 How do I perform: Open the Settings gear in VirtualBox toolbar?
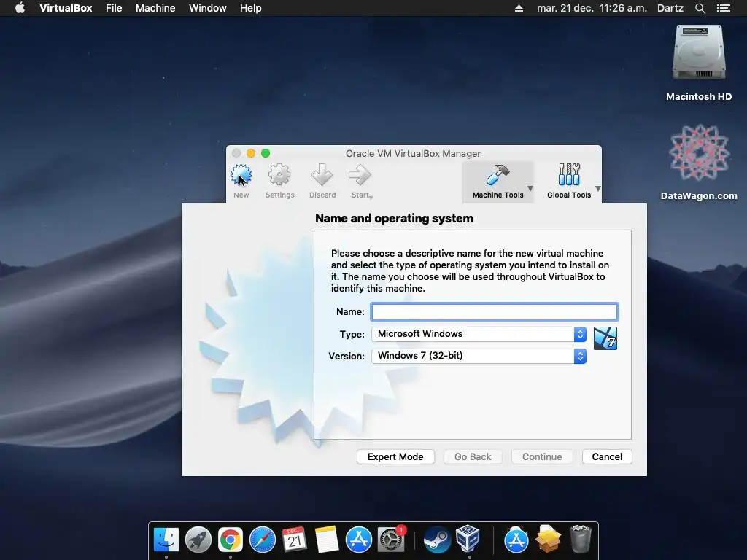[279, 175]
